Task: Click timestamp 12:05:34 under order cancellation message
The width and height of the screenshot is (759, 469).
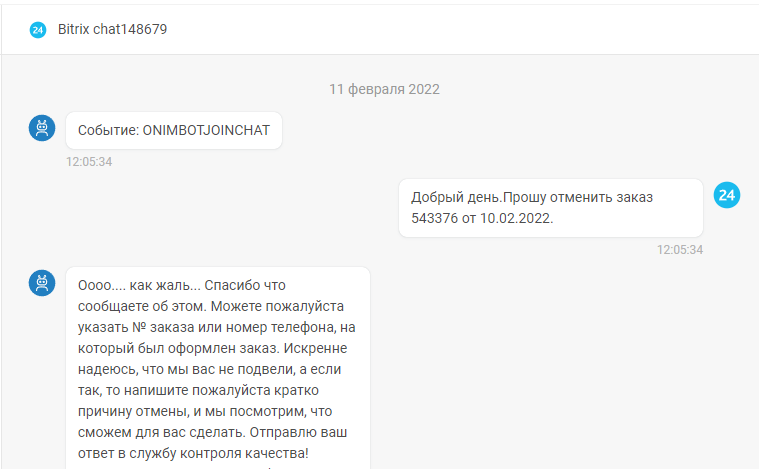Action: point(680,250)
